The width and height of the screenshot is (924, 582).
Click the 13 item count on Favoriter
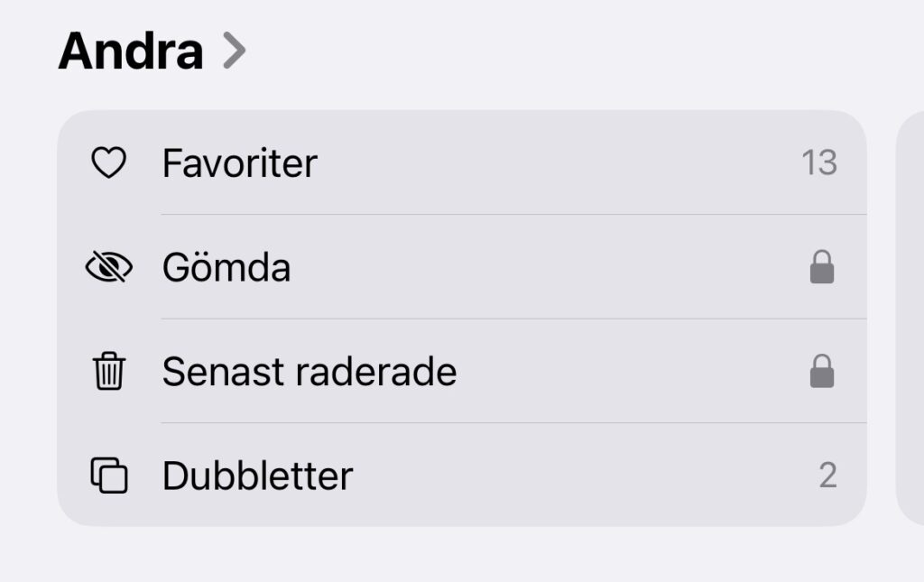pyautogui.click(x=819, y=163)
